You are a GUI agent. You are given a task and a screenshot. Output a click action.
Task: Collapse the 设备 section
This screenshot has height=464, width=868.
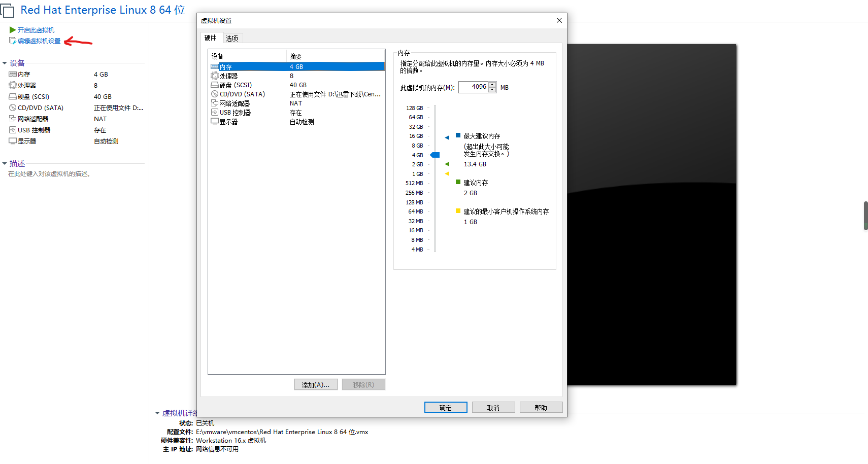pyautogui.click(x=5, y=63)
